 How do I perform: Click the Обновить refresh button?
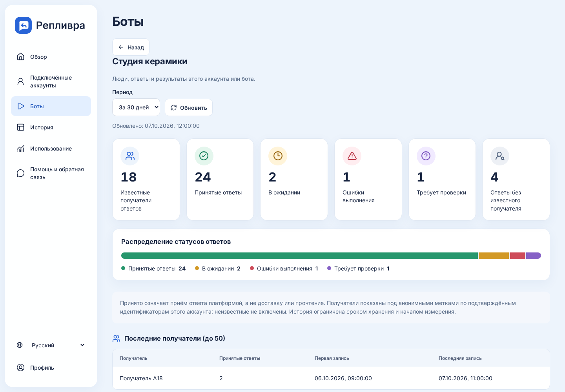189,107
